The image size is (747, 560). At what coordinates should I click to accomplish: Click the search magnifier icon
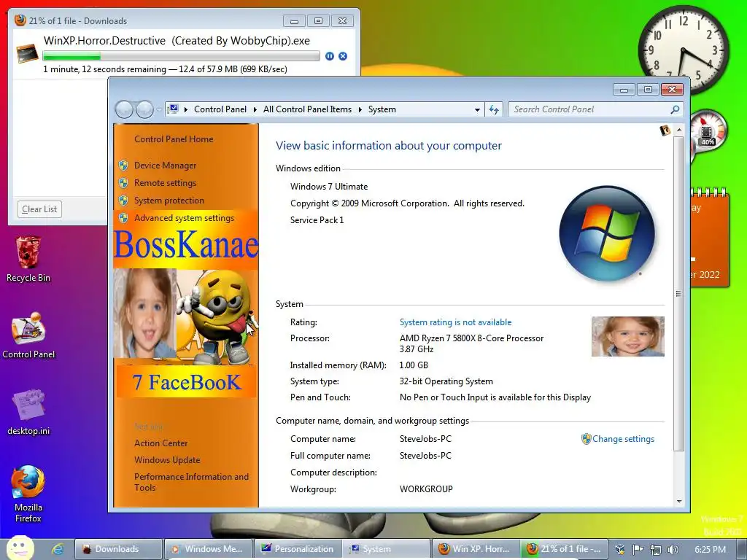pyautogui.click(x=675, y=109)
